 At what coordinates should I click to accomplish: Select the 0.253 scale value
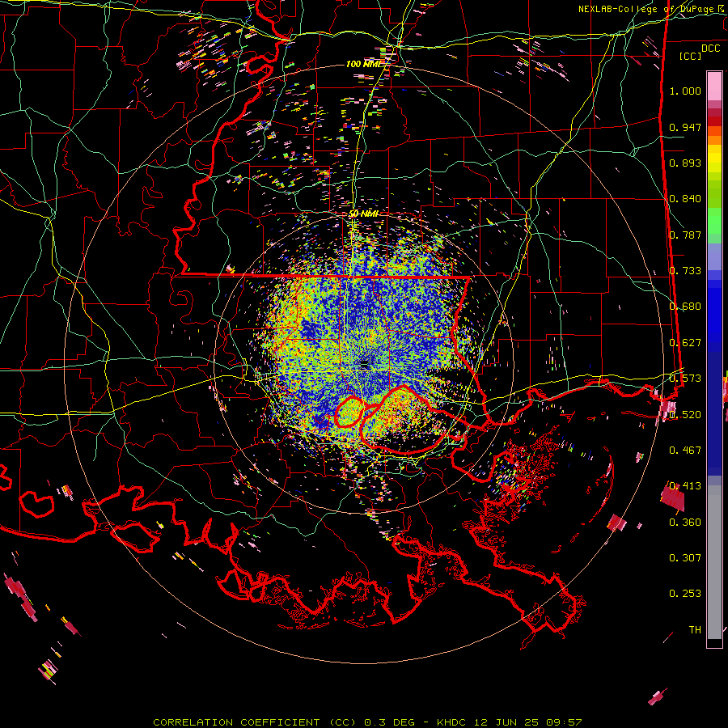point(685,594)
